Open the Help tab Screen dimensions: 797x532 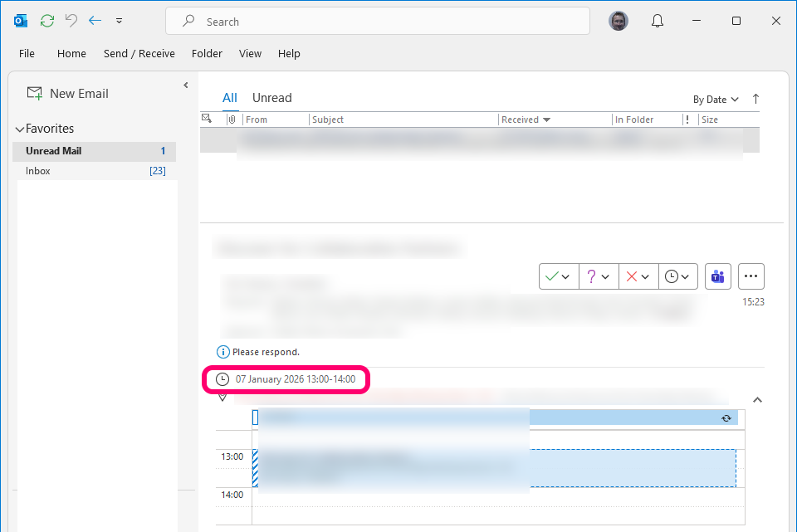coord(289,53)
